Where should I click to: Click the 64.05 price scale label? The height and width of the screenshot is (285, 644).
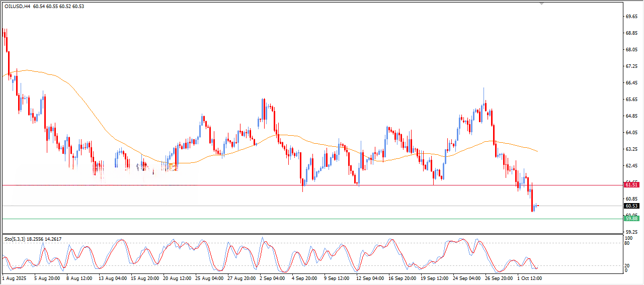pyautogui.click(x=631, y=133)
